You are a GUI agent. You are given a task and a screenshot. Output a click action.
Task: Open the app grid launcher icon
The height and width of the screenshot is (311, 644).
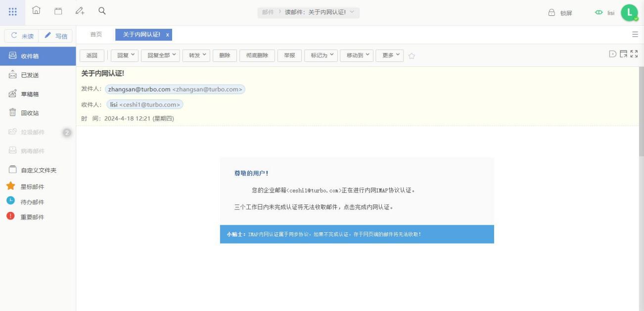[13, 11]
